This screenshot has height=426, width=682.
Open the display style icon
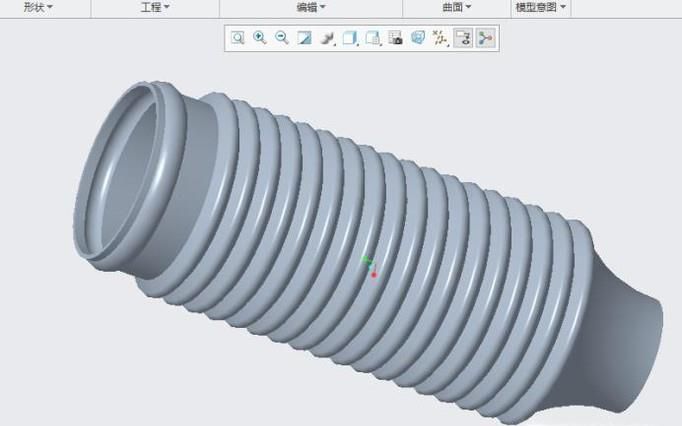pyautogui.click(x=350, y=38)
